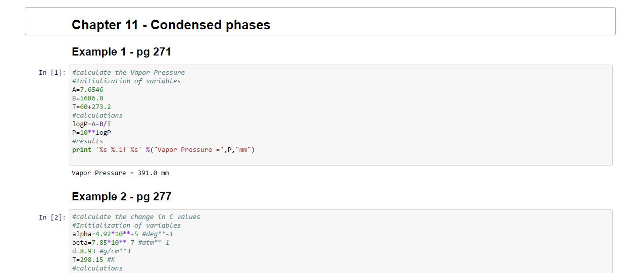This screenshot has height=273, width=644.
Task: Select the Example 1 - pg 271 heading
Action: 121,51
